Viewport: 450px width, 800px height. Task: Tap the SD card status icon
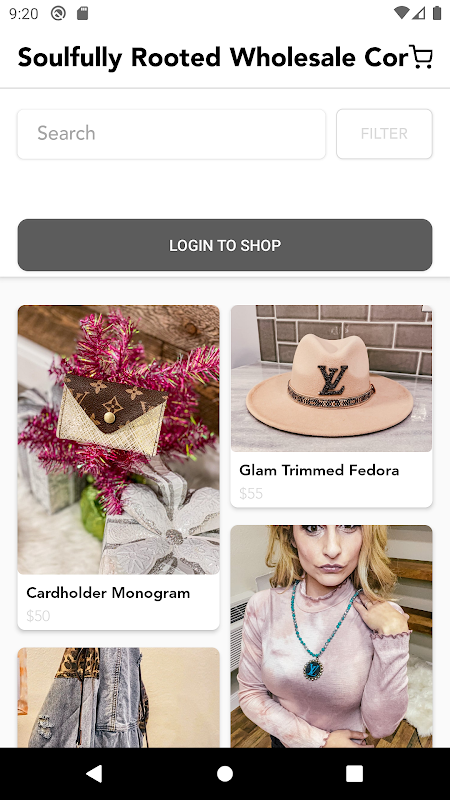pos(83,13)
